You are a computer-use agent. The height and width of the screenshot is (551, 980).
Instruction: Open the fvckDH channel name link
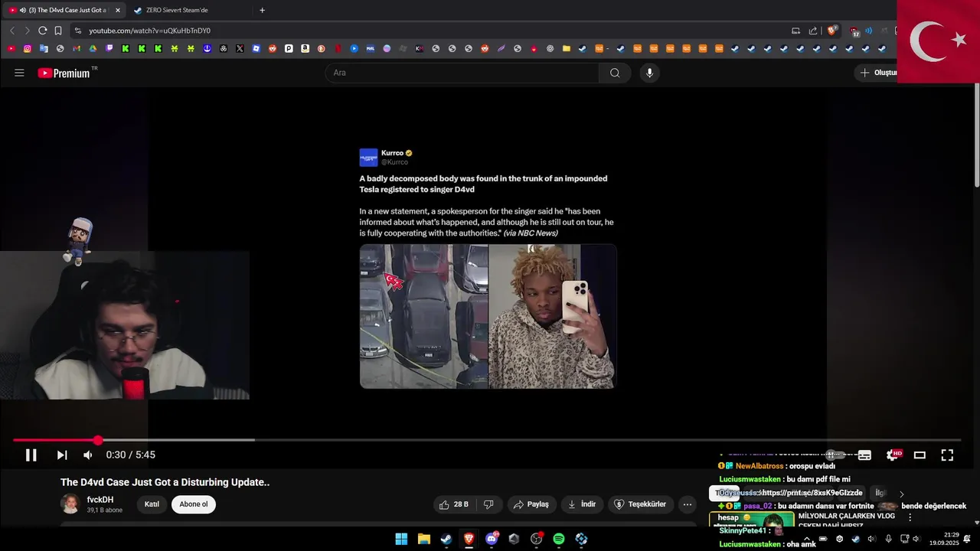pos(100,500)
